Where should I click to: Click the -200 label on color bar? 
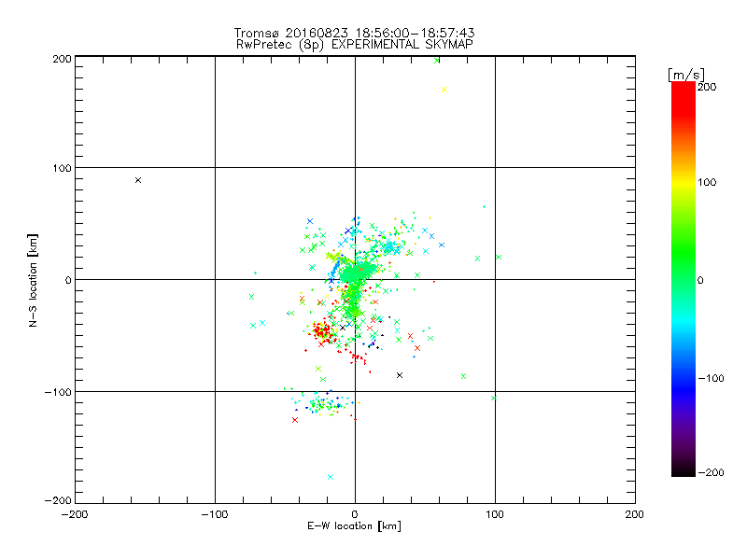coord(711,472)
